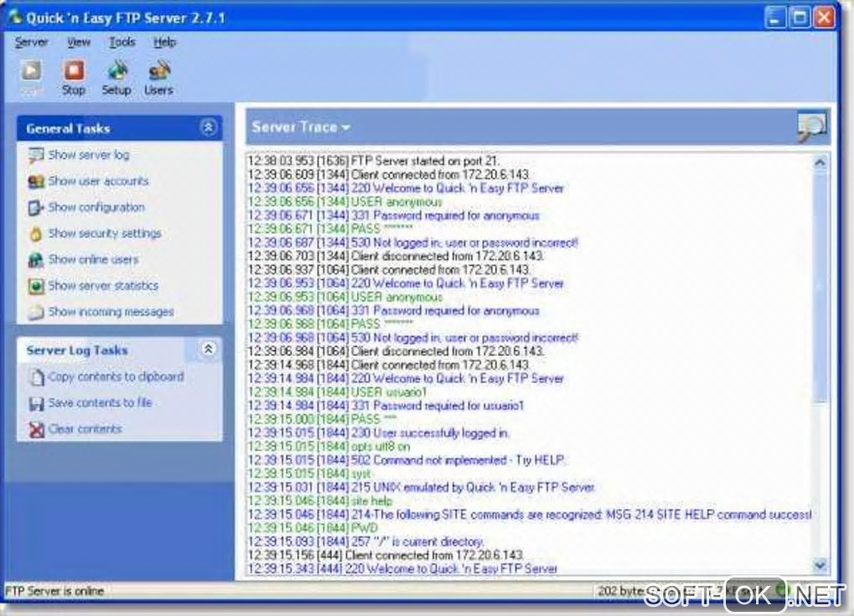Click the Show user accounts link
The image size is (854, 616).
(98, 181)
